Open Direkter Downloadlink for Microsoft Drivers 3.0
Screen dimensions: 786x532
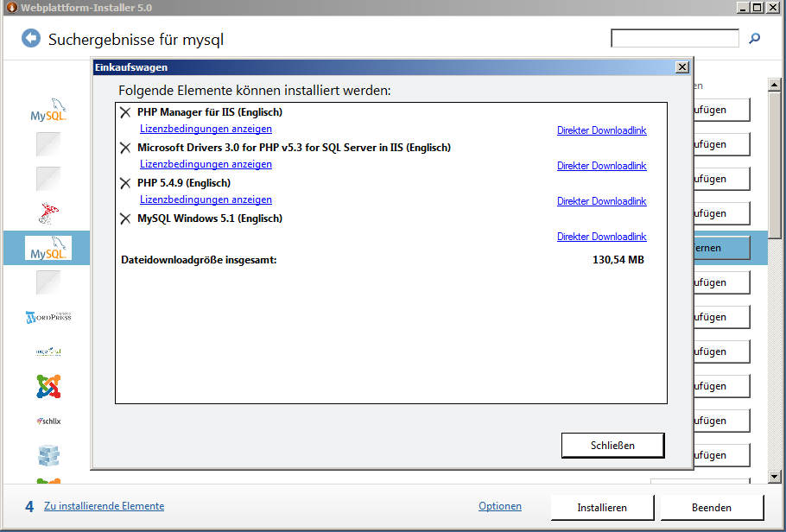point(601,166)
